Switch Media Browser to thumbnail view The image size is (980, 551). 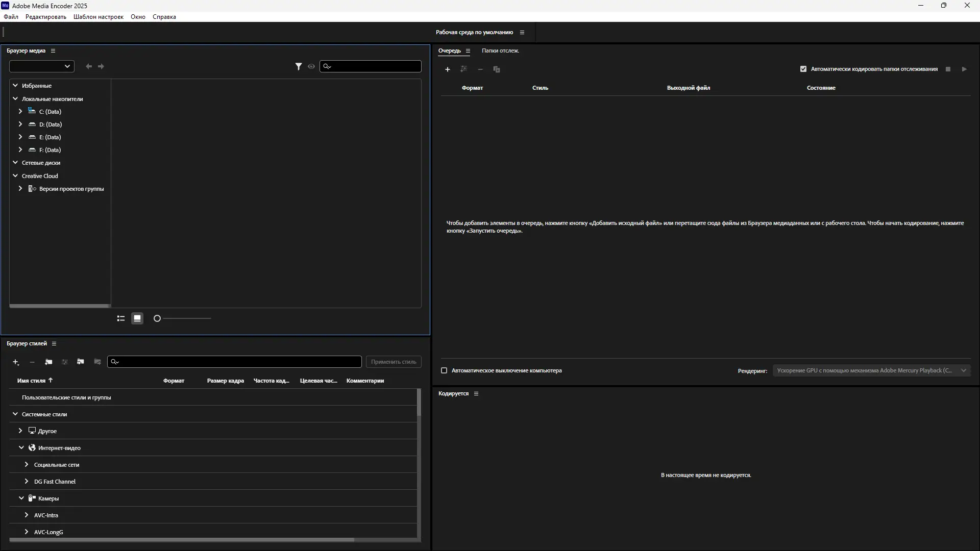pyautogui.click(x=137, y=318)
